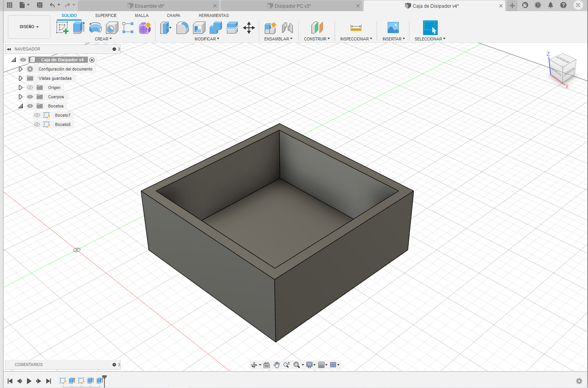Toggle visibility of Origen folder
This screenshot has width=588, height=388.
(x=30, y=87)
